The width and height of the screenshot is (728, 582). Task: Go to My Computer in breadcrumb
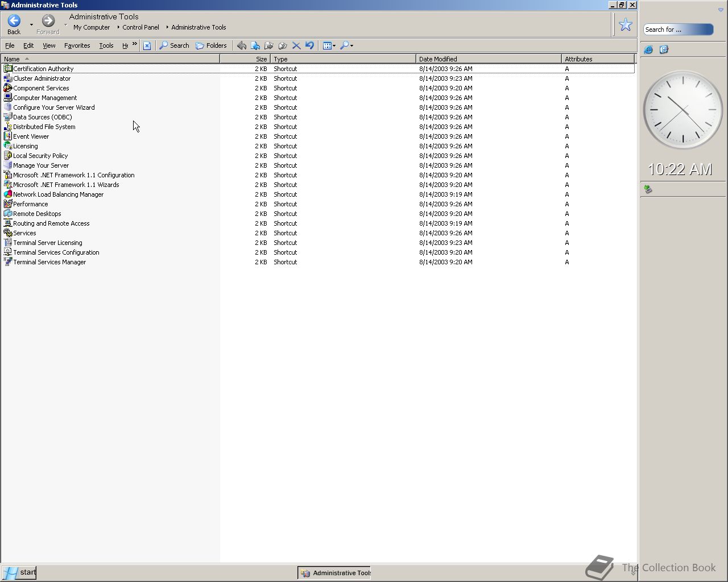coord(92,27)
